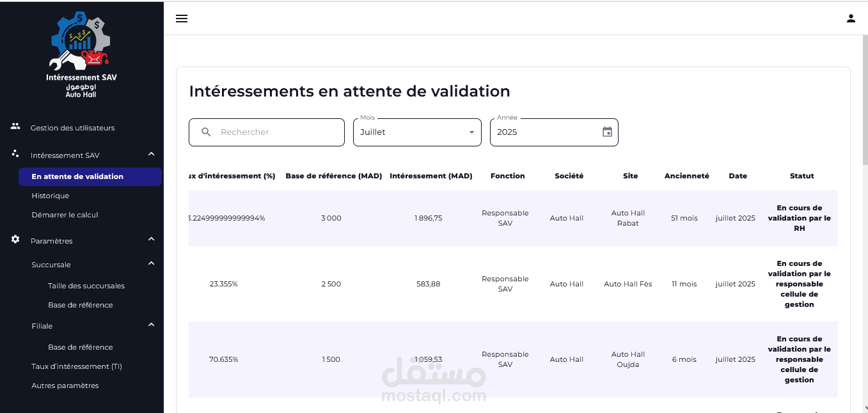Viewport: 868px width, 413px height.
Task: Select Historique in the sidebar
Action: [x=50, y=196]
